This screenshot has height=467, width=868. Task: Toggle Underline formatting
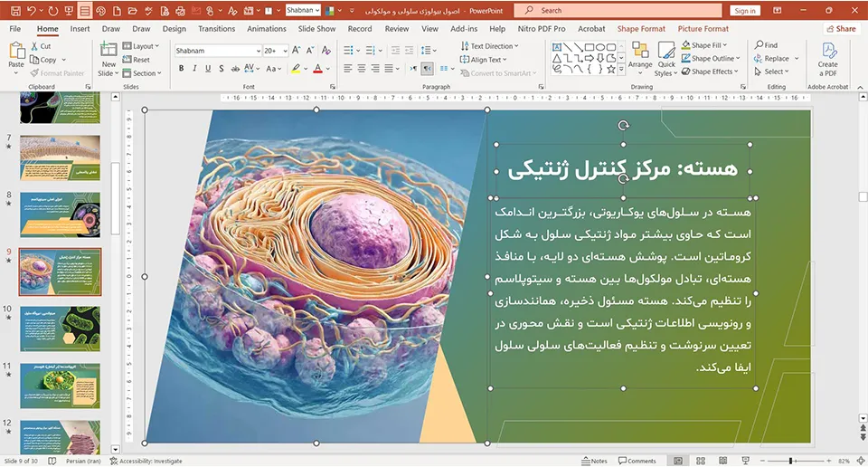[x=208, y=68]
